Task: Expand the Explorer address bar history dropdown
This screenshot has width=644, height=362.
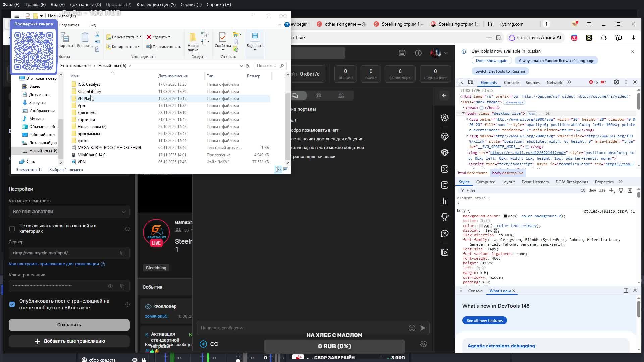Action: pos(241,66)
